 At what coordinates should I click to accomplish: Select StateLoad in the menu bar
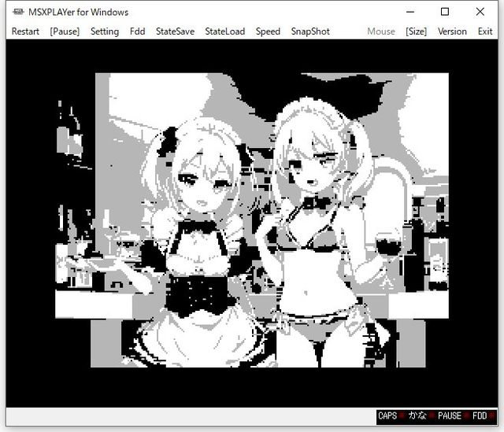click(x=225, y=31)
